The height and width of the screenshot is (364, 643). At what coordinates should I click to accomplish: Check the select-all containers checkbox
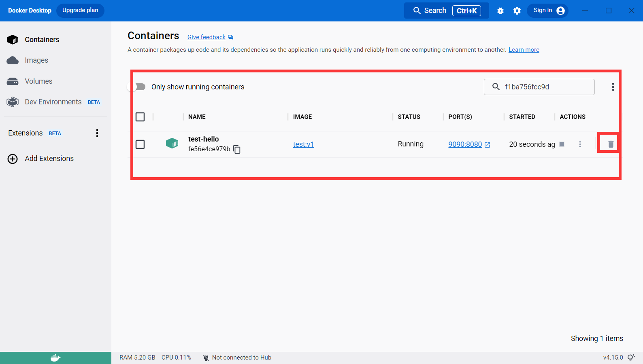click(140, 117)
